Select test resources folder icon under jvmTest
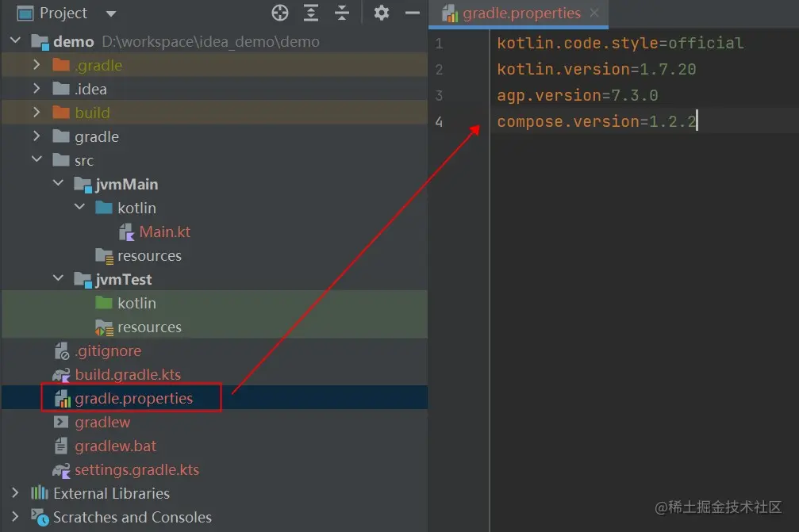 point(105,327)
